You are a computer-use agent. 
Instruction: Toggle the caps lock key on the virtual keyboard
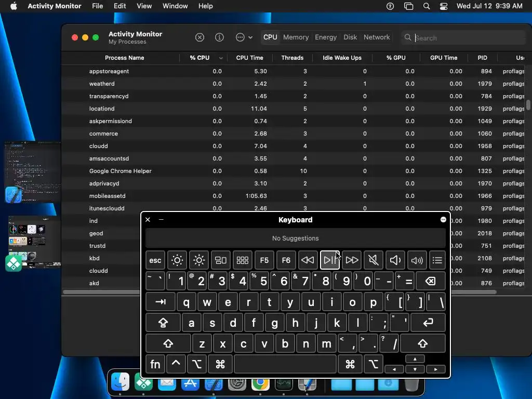(x=163, y=323)
